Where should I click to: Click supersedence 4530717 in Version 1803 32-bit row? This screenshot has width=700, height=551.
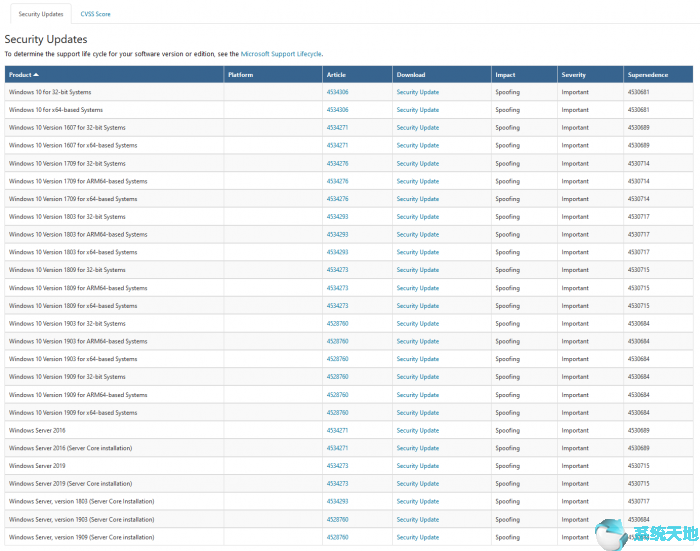tap(638, 217)
